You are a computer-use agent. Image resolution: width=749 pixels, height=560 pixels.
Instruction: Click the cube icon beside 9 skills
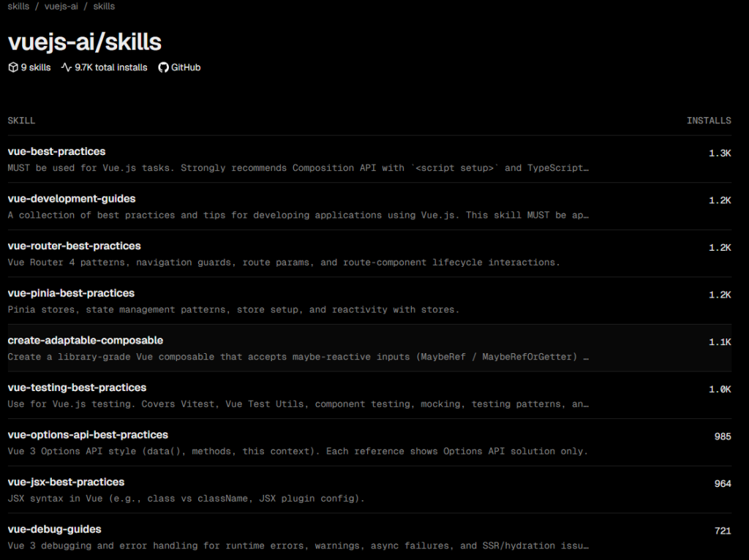[x=12, y=67]
